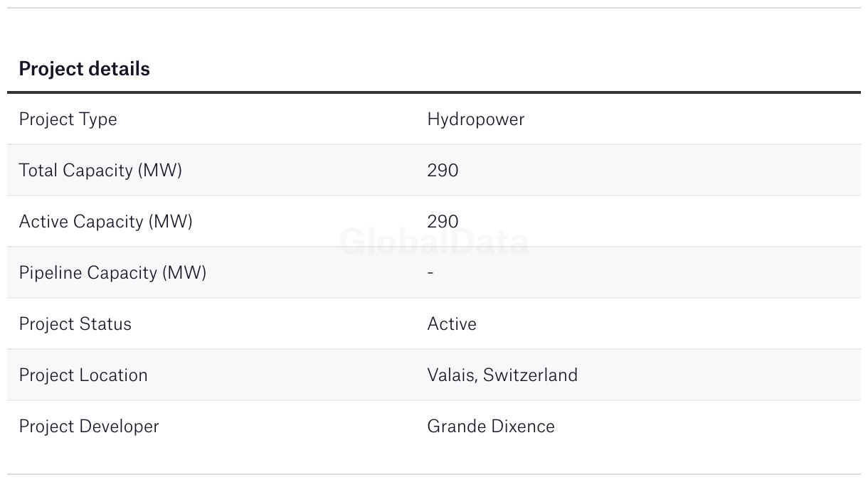
Task: Select the Active Capacity (MW) label
Action: tap(105, 222)
